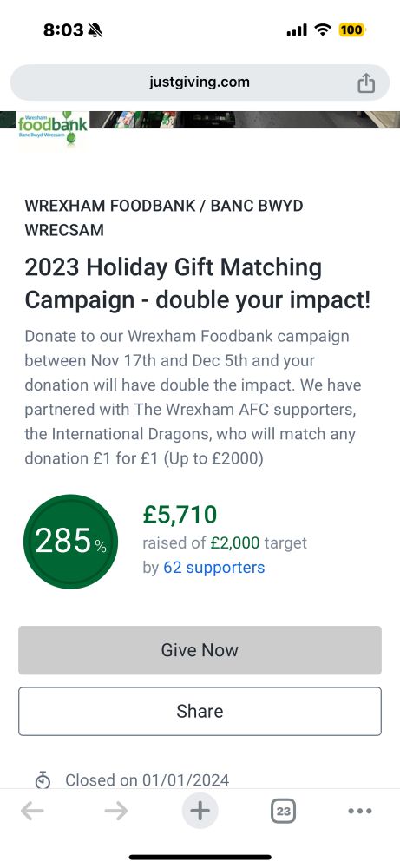400x868 pixels.
Task: Tap the Wrexham foodbank logo
Action: click(52, 128)
